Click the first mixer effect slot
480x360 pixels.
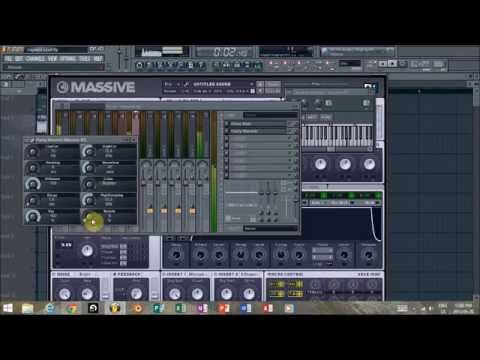coord(258,124)
